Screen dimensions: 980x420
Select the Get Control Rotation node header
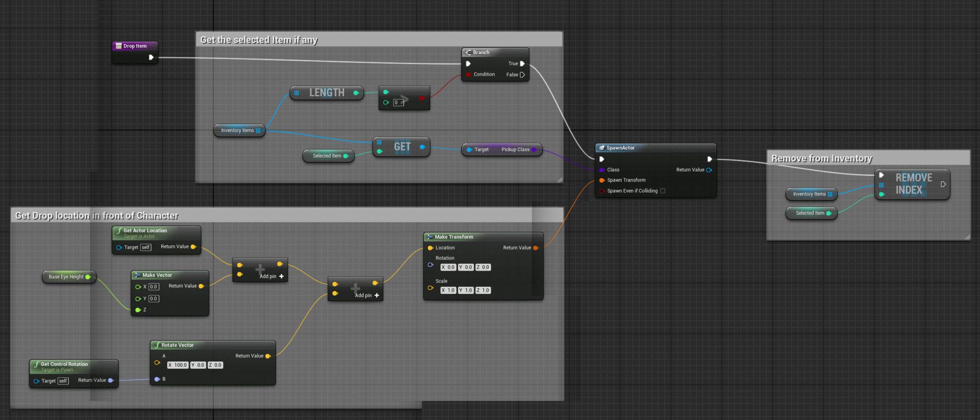pos(74,366)
